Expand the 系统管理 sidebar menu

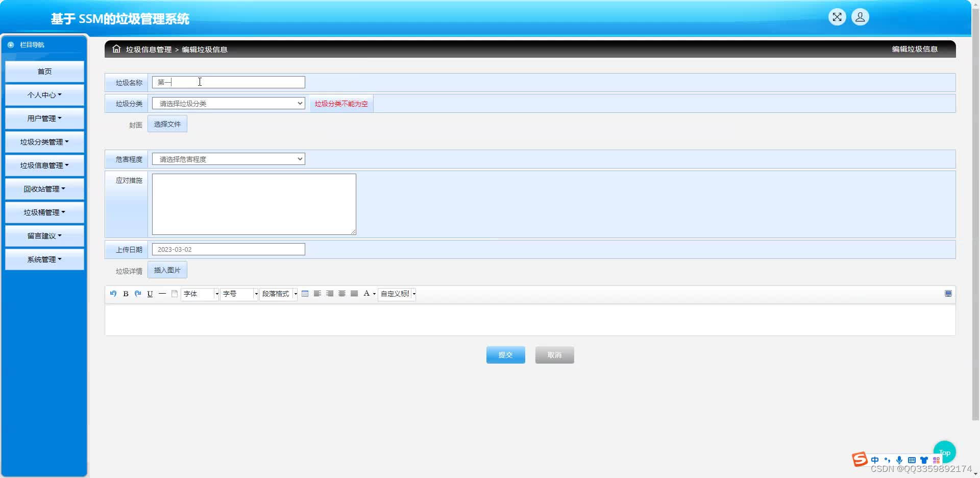(x=44, y=259)
